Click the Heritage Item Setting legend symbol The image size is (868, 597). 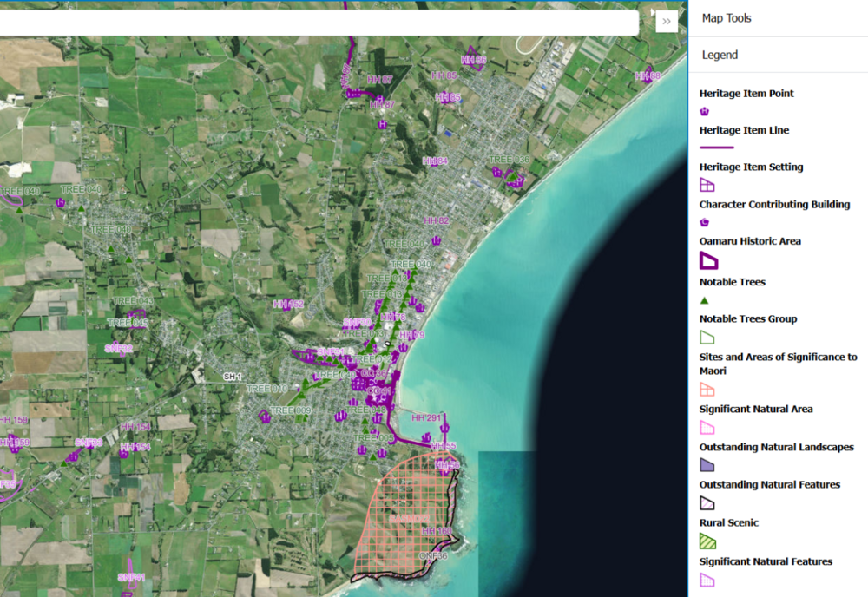(707, 185)
